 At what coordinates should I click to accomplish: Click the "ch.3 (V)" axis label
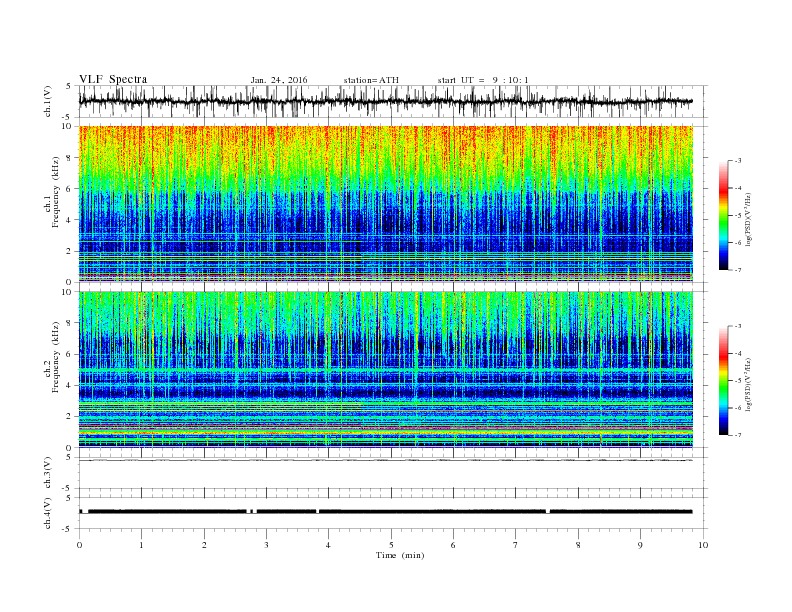[48, 473]
